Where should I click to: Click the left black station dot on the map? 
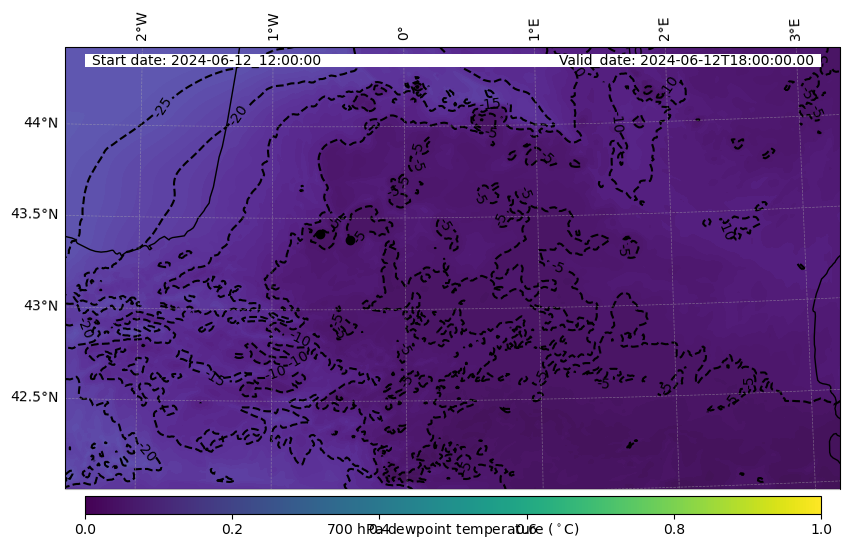[x=320, y=234]
